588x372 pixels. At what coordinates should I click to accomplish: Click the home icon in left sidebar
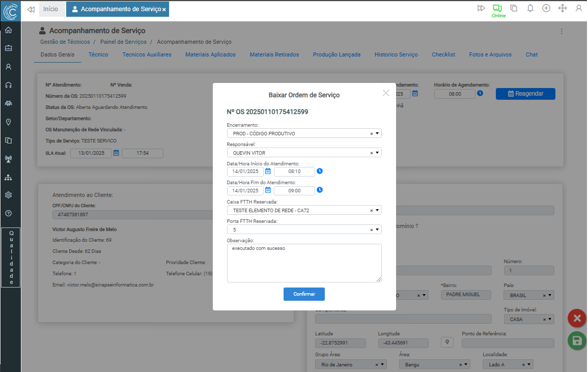click(8, 30)
